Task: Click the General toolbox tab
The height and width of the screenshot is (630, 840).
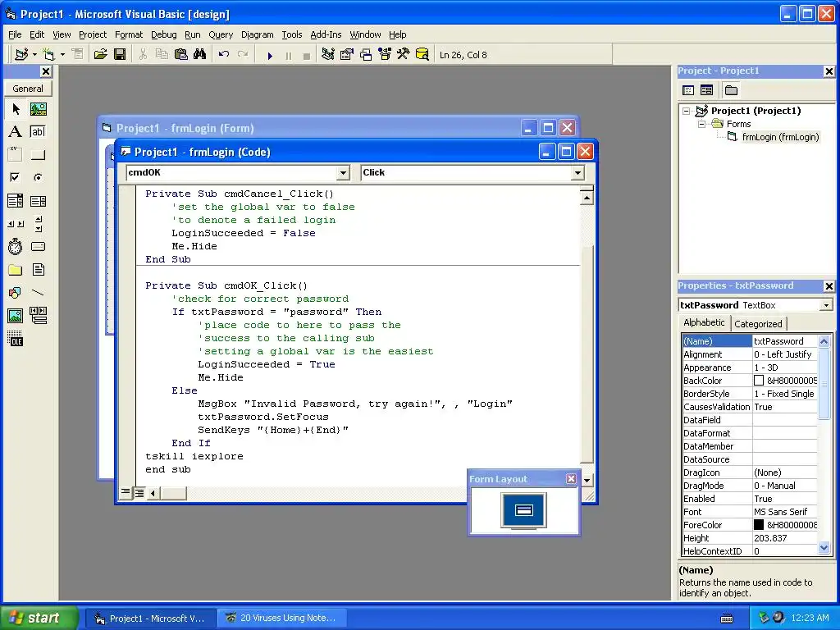Action: [28, 89]
